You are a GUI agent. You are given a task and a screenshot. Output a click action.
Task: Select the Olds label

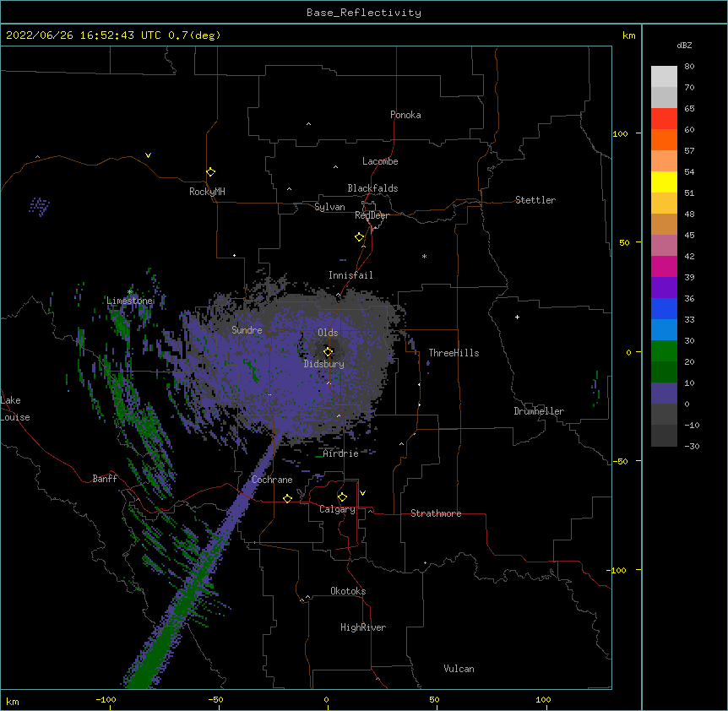(328, 333)
